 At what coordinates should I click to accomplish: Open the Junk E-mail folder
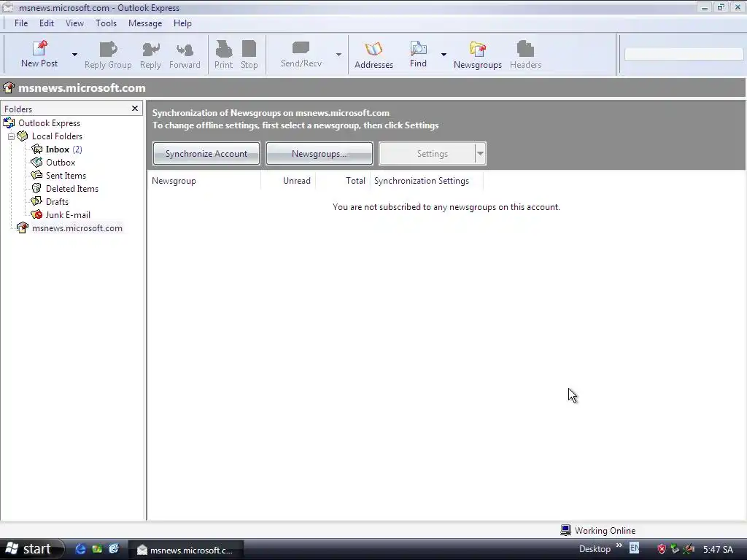[x=68, y=215]
